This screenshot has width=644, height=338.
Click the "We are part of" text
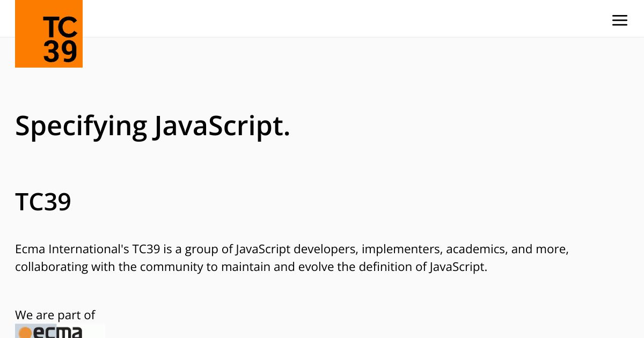pos(55,315)
